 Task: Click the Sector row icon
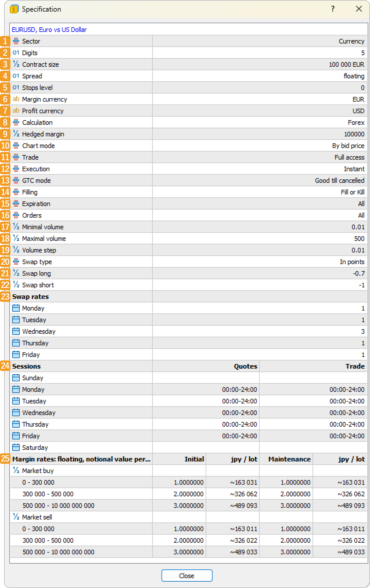click(16, 41)
